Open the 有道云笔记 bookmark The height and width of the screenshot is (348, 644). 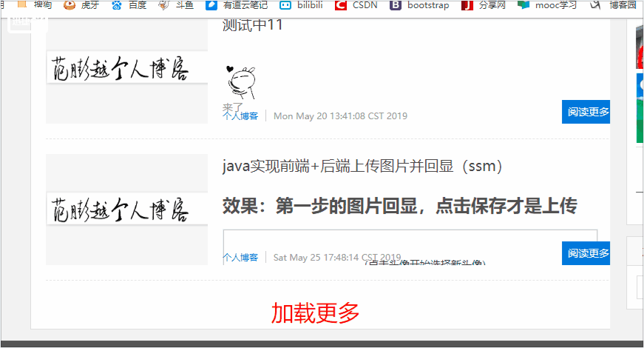click(x=237, y=5)
